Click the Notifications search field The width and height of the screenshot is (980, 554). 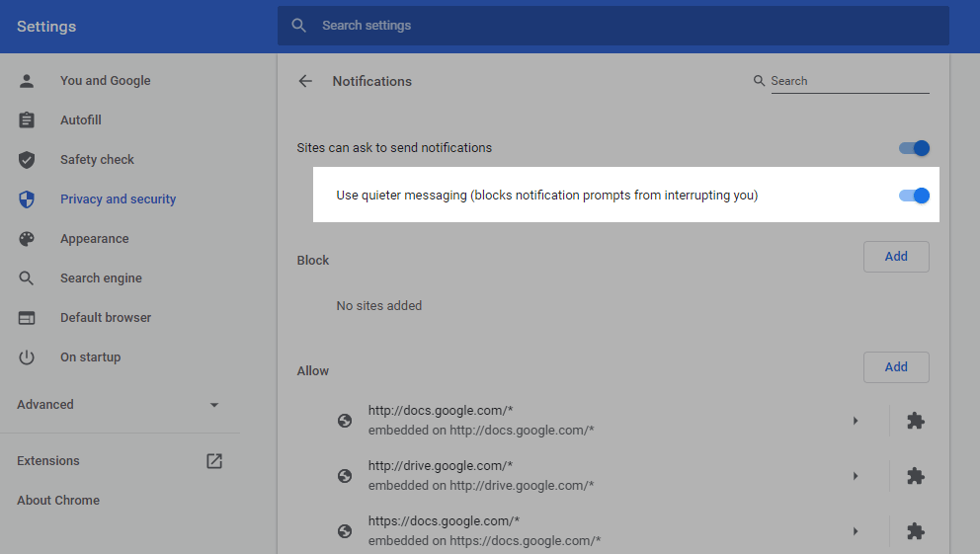850,81
